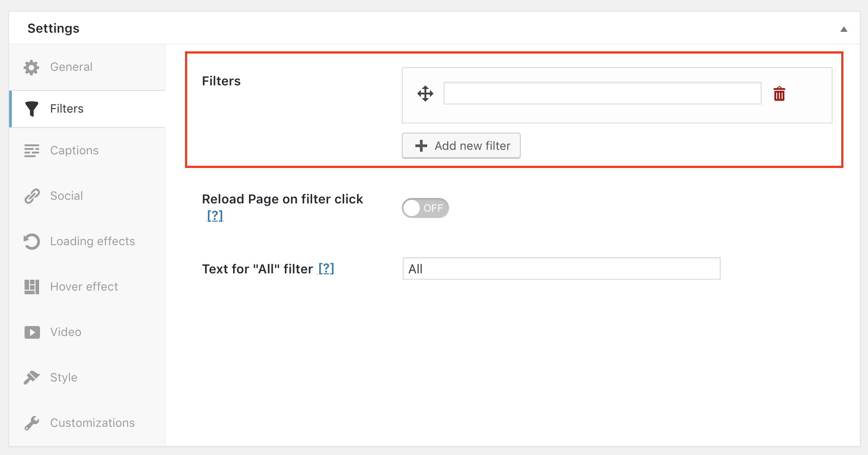Click the Style paintbrush icon
The height and width of the screenshot is (455, 868).
point(32,377)
